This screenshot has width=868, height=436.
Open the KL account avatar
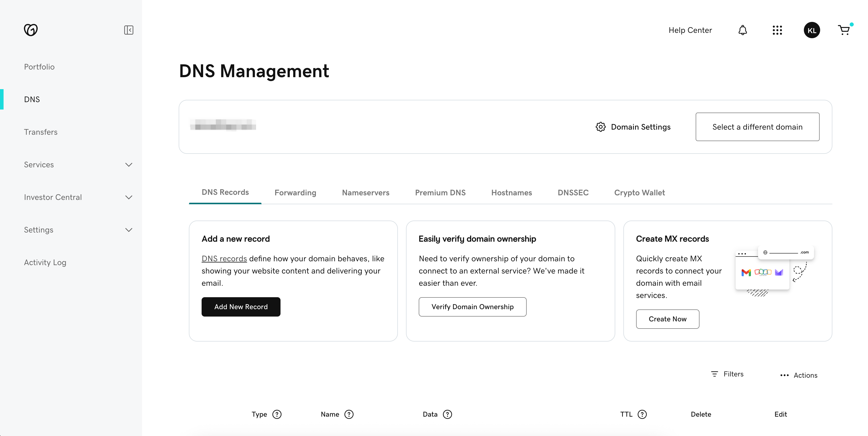pos(812,30)
